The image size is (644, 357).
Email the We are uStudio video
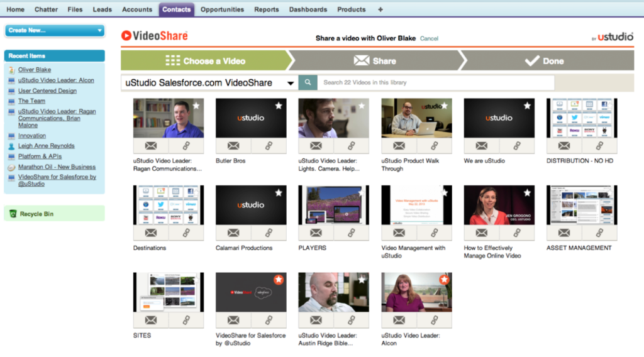(481, 146)
